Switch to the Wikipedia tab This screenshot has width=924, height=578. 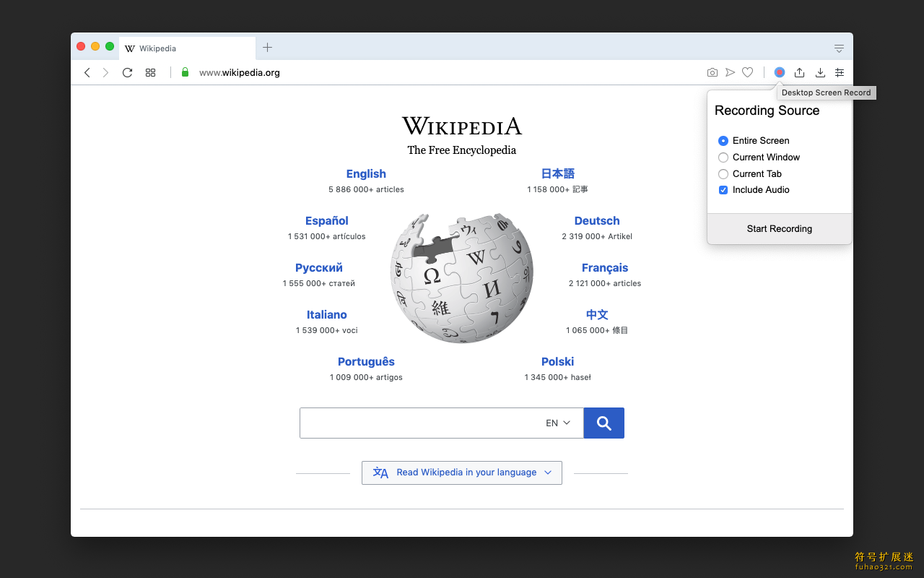[x=187, y=48]
